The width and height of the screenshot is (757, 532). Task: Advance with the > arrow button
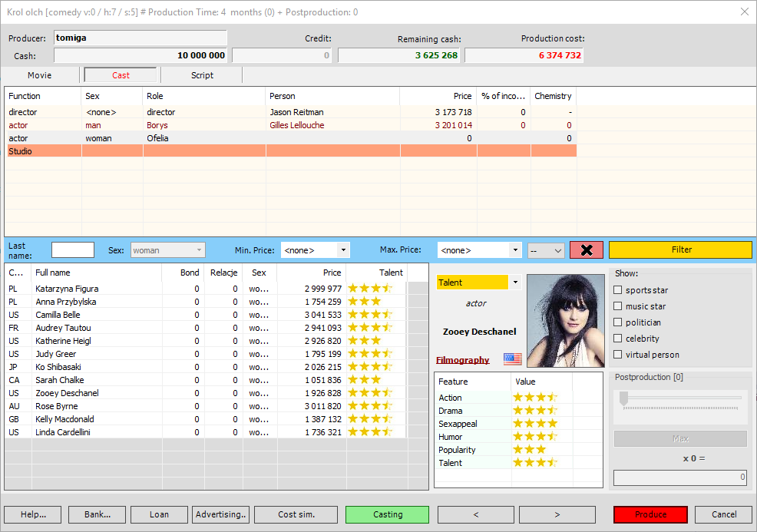(557, 514)
